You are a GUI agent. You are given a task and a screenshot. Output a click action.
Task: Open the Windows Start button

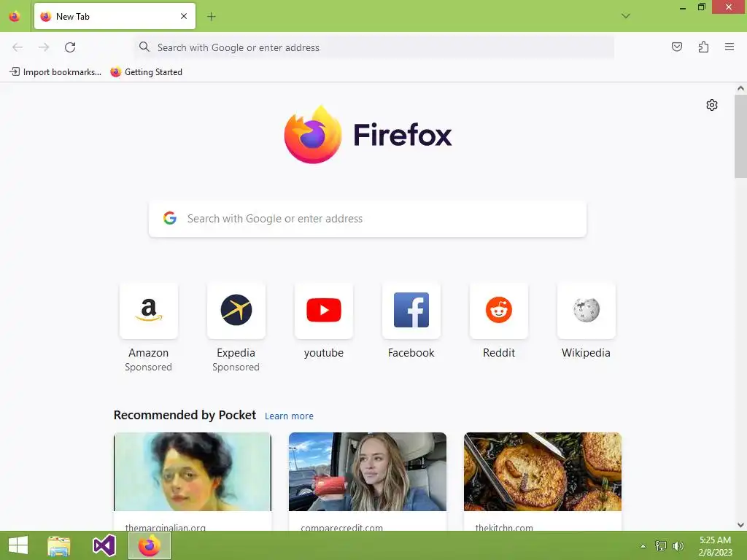pos(18,545)
